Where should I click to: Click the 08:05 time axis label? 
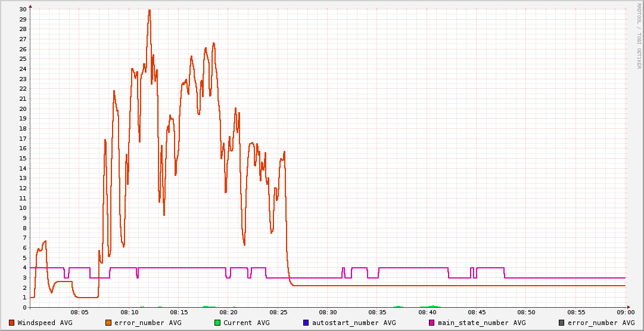(x=80, y=313)
